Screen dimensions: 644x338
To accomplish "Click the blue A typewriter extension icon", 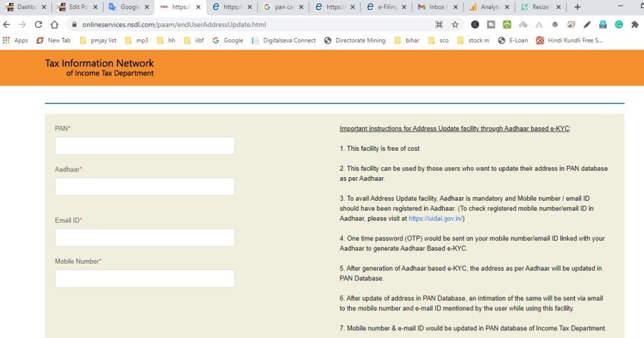I will tap(603, 25).
